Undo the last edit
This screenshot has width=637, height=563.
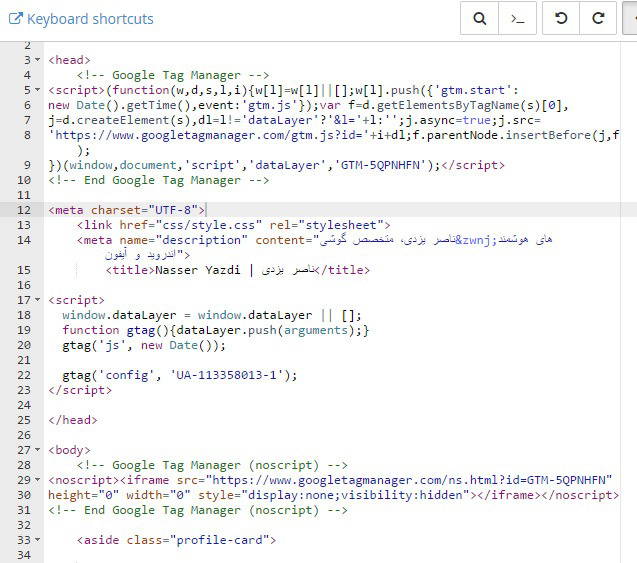point(561,18)
